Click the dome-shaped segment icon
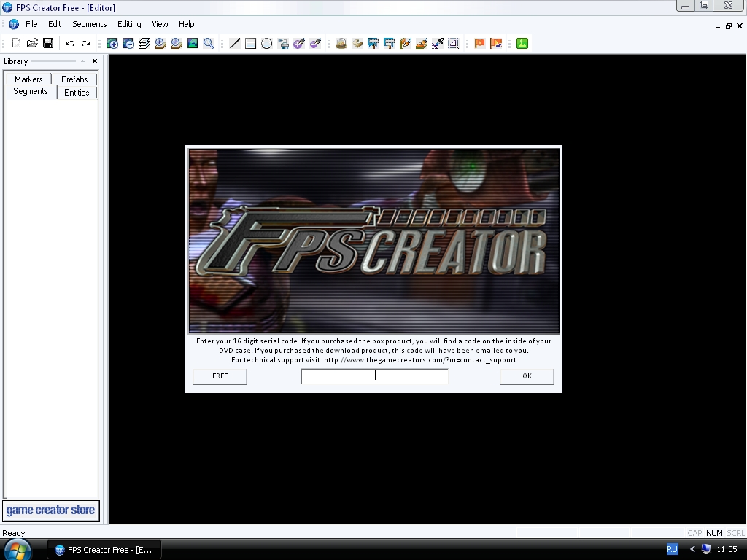The image size is (747, 560). [341, 43]
